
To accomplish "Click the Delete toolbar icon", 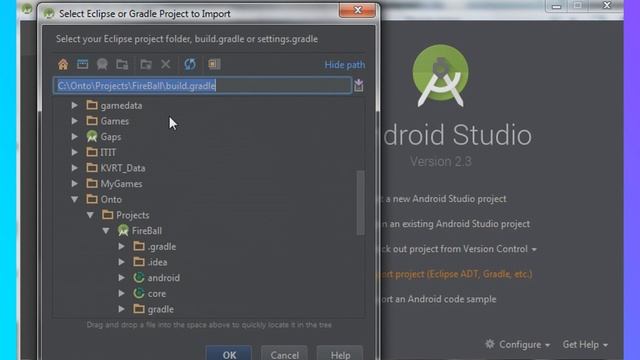I will (166, 64).
